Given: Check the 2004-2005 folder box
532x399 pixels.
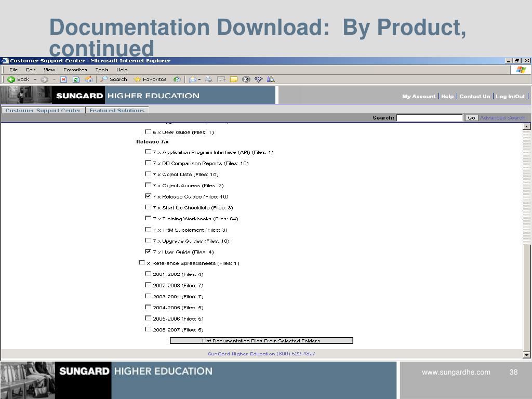Looking at the screenshot, I should pos(148,307).
